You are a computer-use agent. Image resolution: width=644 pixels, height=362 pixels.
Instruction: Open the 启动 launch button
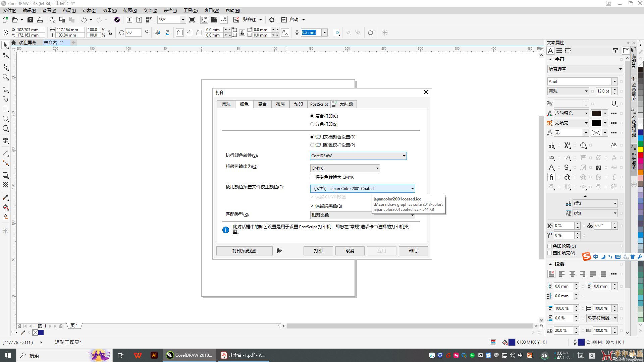coord(293,20)
